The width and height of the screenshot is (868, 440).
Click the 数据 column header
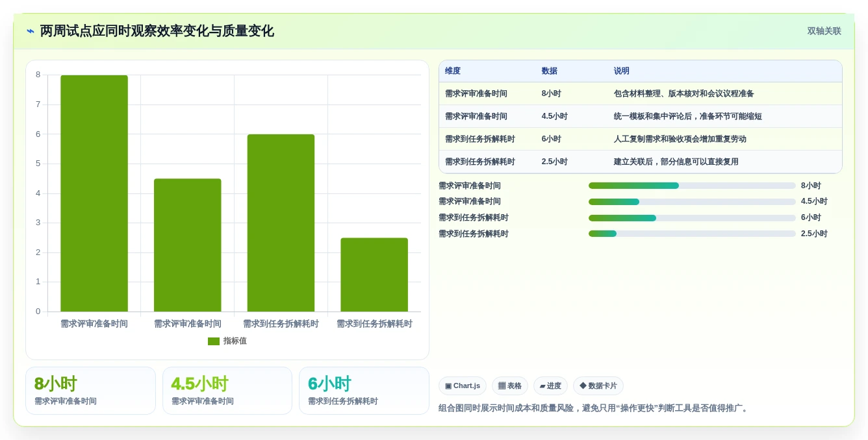click(x=550, y=71)
